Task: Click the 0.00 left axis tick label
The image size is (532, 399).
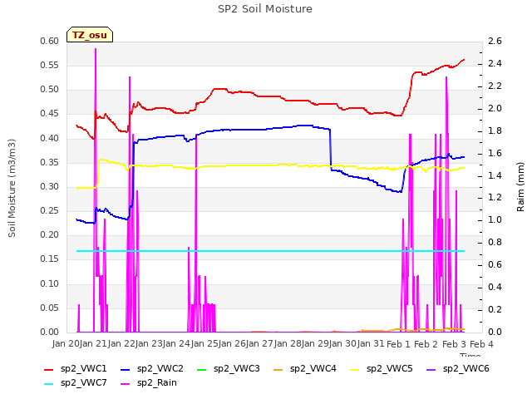Action: pos(50,332)
